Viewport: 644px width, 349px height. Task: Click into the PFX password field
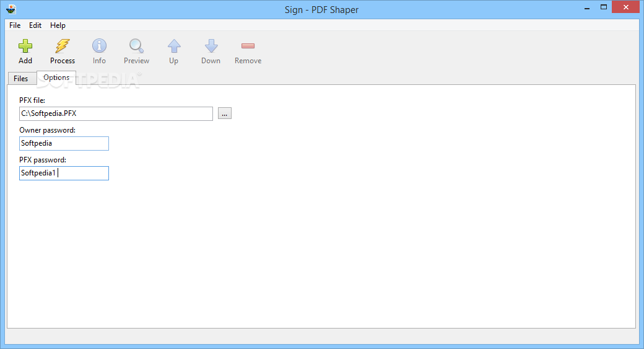tap(64, 173)
